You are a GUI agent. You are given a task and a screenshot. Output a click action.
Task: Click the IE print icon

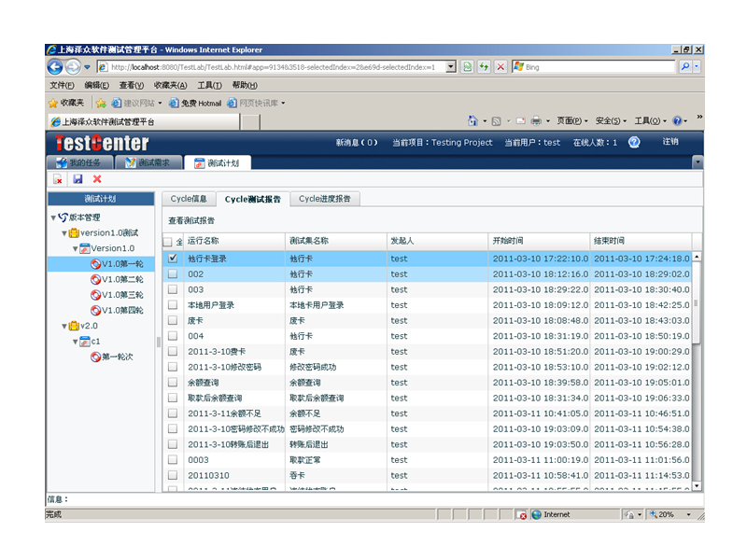[x=535, y=121]
